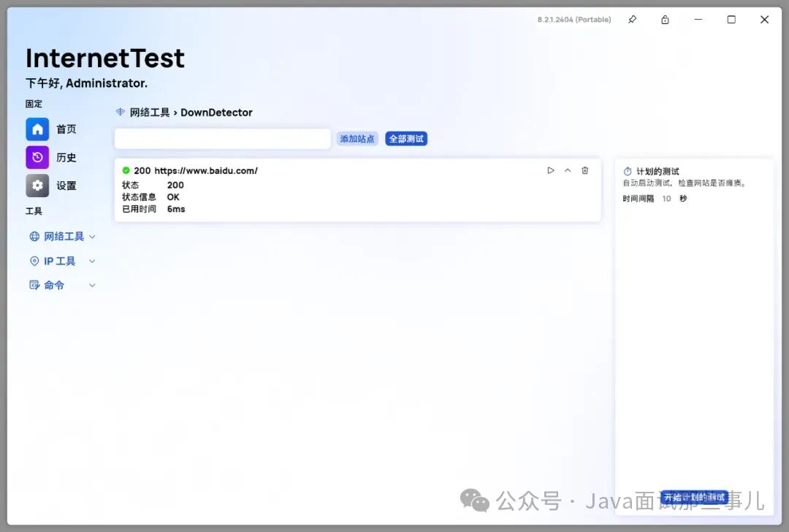
Task: Click the lock icon in title bar
Action: (x=665, y=20)
